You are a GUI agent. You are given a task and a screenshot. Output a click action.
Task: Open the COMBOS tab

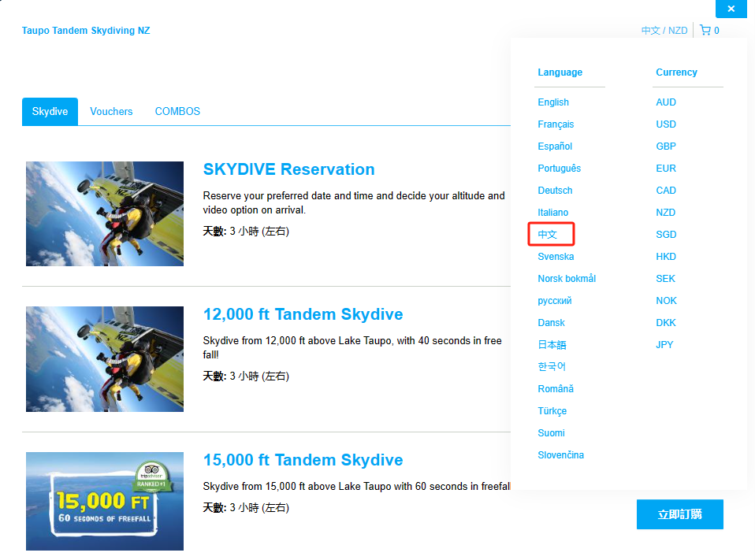coord(177,112)
